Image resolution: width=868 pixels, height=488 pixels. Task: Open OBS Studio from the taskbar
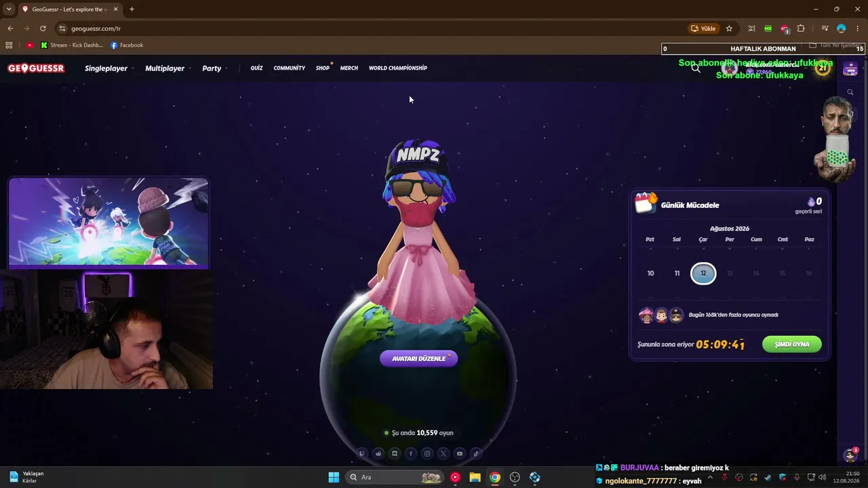pos(515,477)
